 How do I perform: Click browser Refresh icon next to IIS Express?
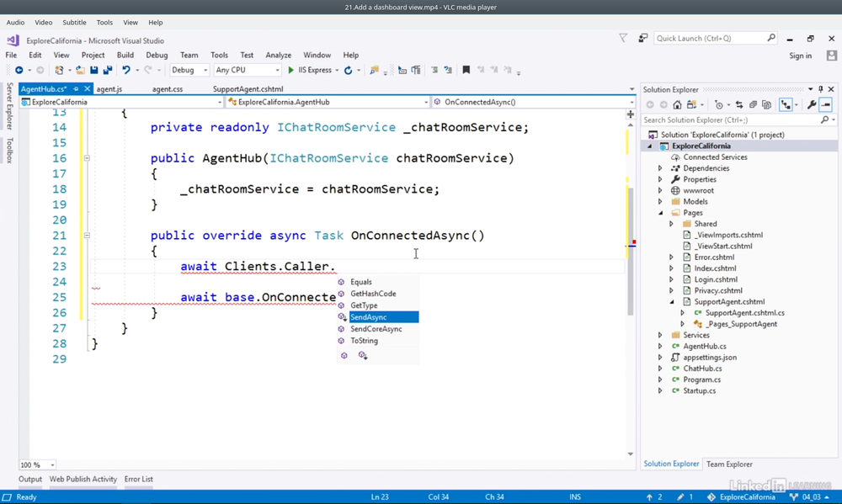click(x=348, y=70)
